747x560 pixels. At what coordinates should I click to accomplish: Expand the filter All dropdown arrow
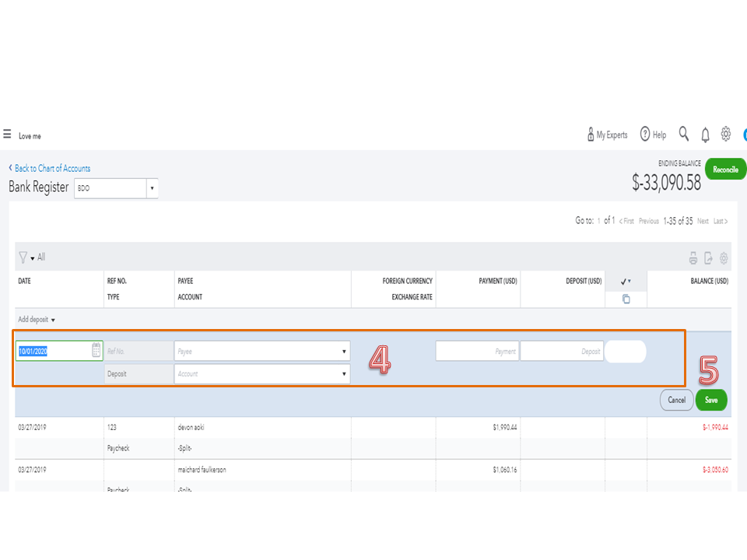tap(33, 258)
